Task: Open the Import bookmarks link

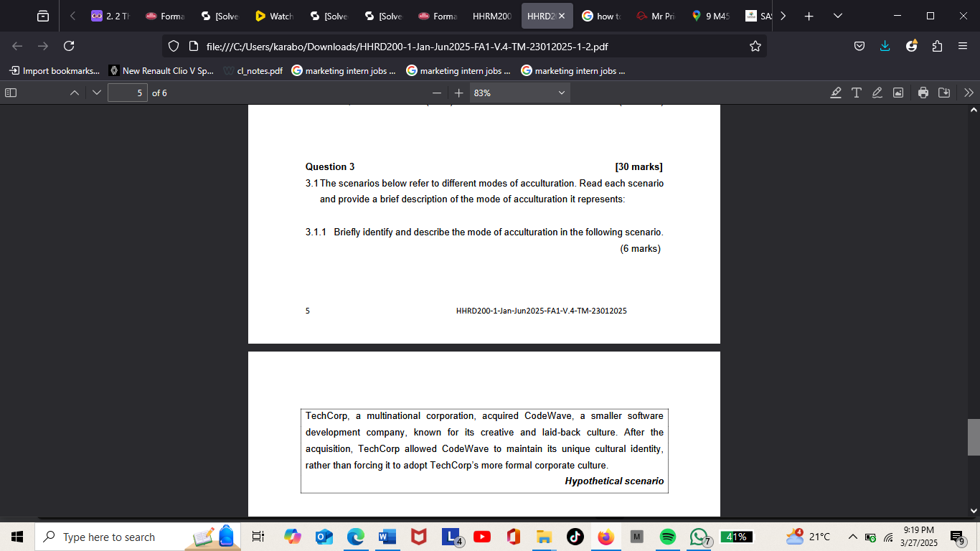Action: click(55, 71)
